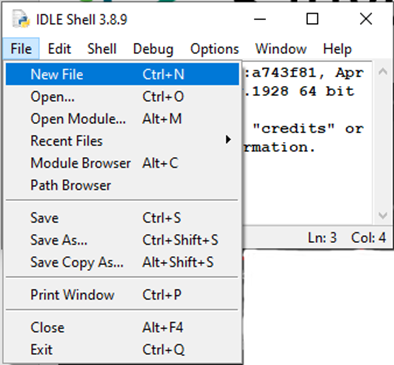Open the Shell menu

pos(102,49)
